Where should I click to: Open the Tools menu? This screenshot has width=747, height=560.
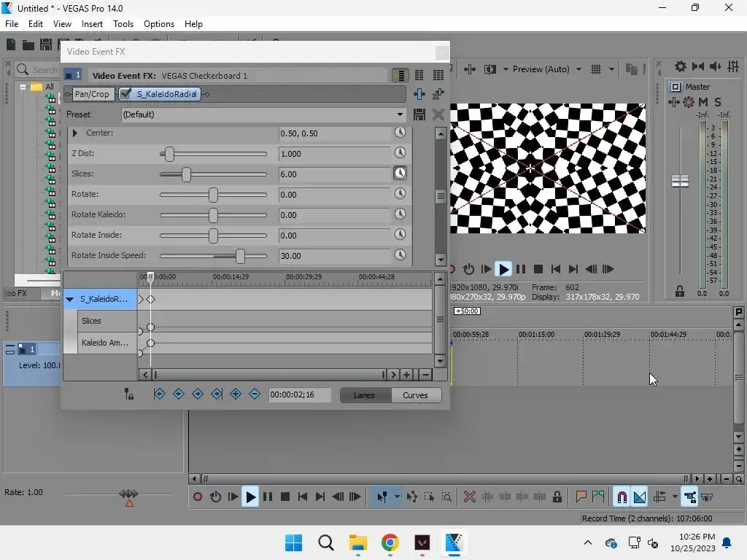pyautogui.click(x=123, y=24)
